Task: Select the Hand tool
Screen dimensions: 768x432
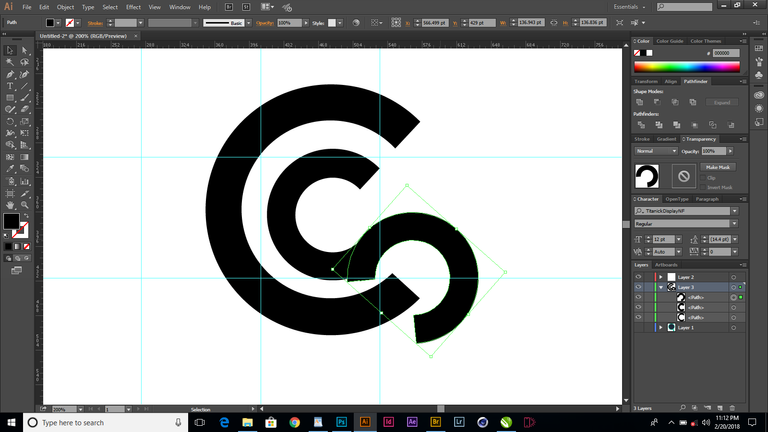Action: [10, 205]
